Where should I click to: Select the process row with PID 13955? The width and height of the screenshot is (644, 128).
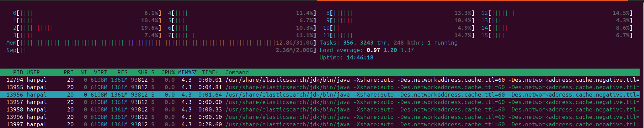point(320,87)
